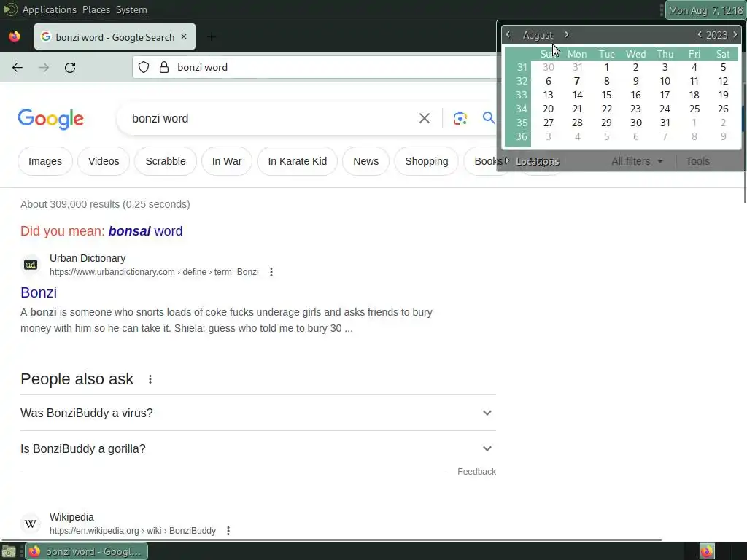Click the Wikipedia BonziBuddy URL
747x560 pixels.
[133, 531]
